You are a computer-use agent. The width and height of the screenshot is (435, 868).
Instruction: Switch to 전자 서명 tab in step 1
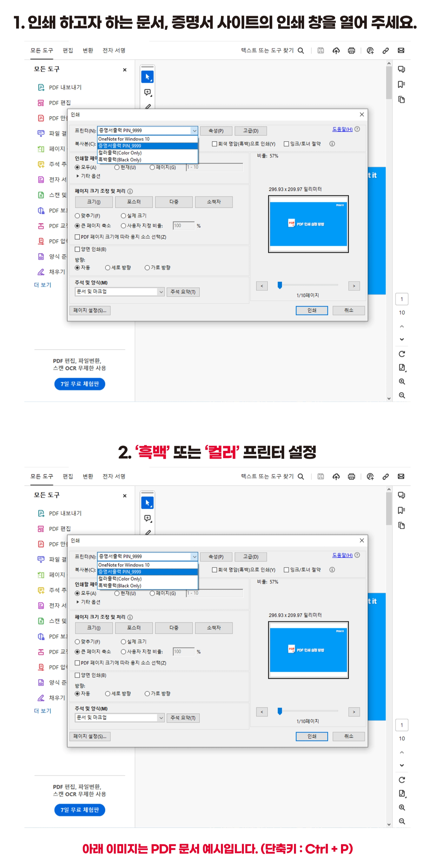click(114, 50)
